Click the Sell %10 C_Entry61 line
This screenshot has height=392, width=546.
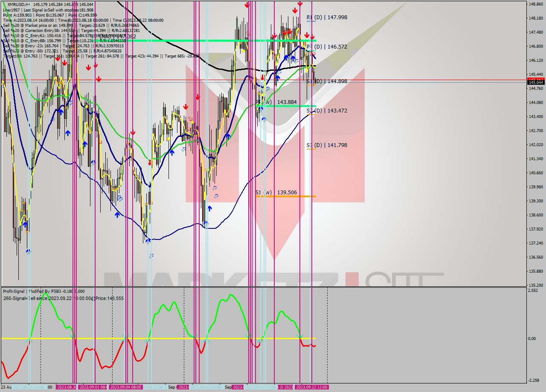click(x=64, y=35)
